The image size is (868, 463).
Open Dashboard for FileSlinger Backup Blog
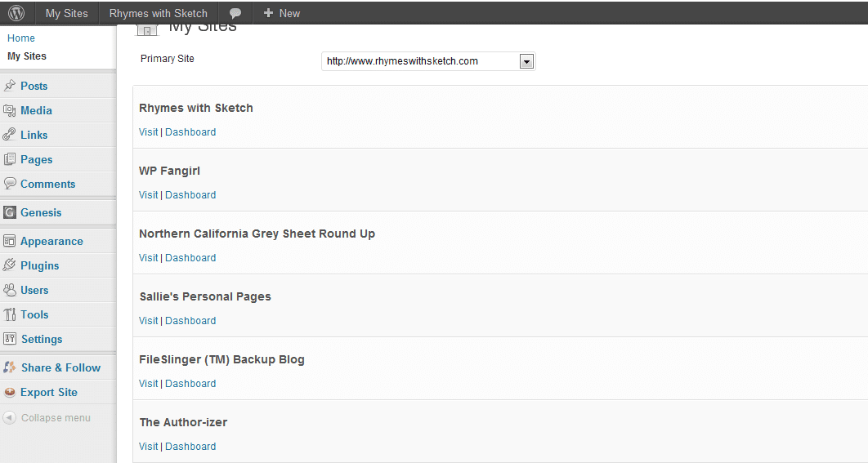[x=190, y=383]
